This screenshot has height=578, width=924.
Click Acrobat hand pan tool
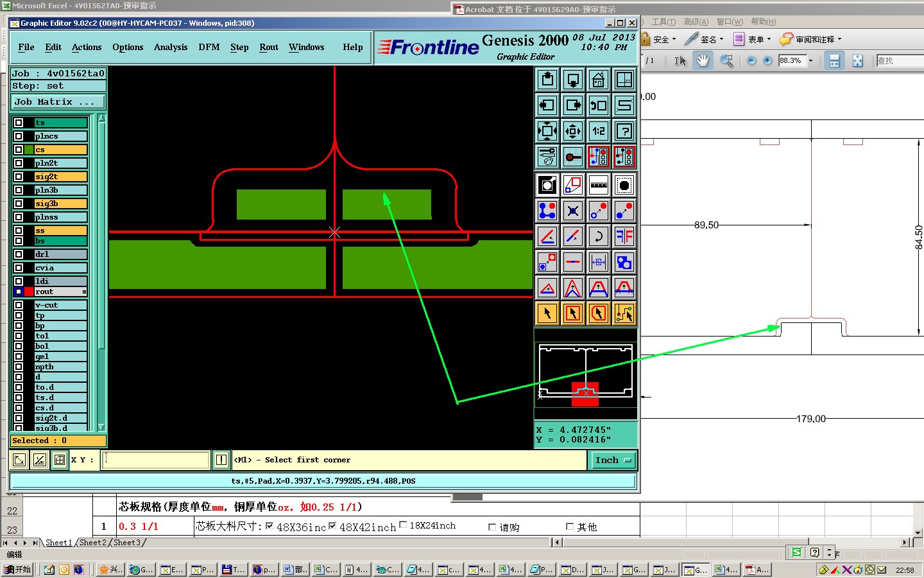pos(703,60)
